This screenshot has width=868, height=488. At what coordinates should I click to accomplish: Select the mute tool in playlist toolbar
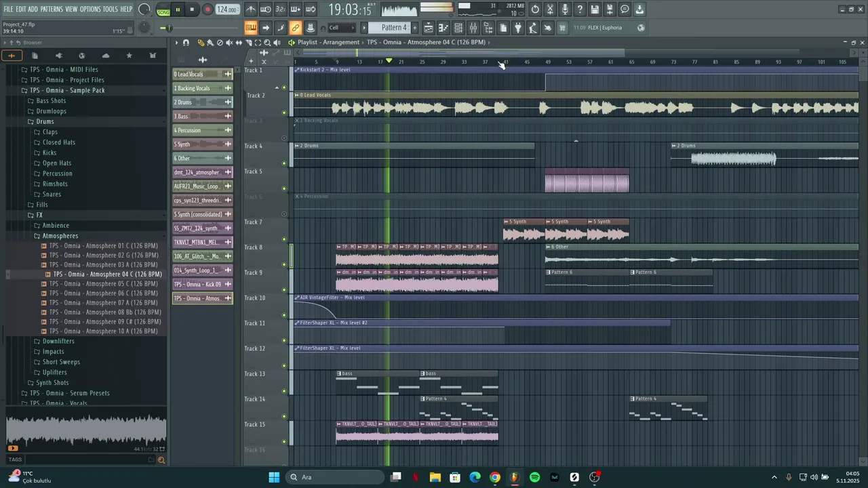tap(229, 43)
